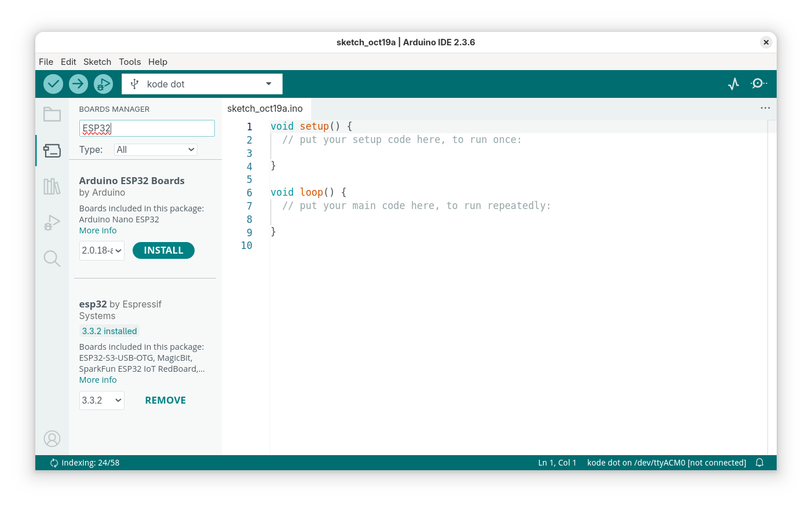Image resolution: width=812 pixels, height=509 pixels.
Task: Open the kode dot board selector dropdown
Action: tap(202, 84)
